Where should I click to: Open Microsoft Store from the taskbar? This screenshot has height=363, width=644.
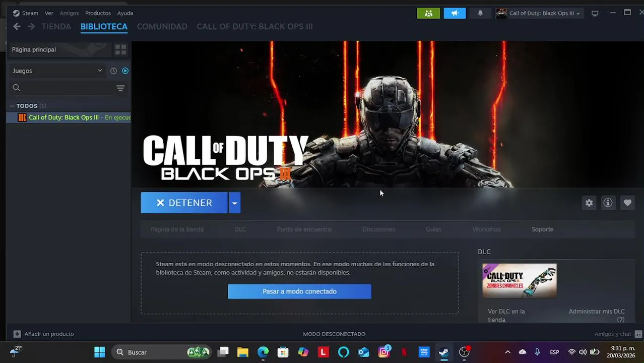click(x=283, y=352)
